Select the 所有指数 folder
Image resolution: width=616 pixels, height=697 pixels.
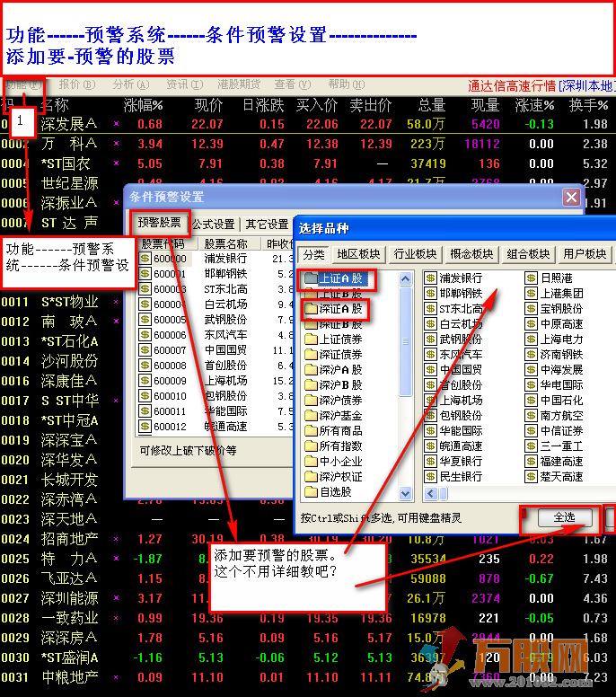pos(334,446)
